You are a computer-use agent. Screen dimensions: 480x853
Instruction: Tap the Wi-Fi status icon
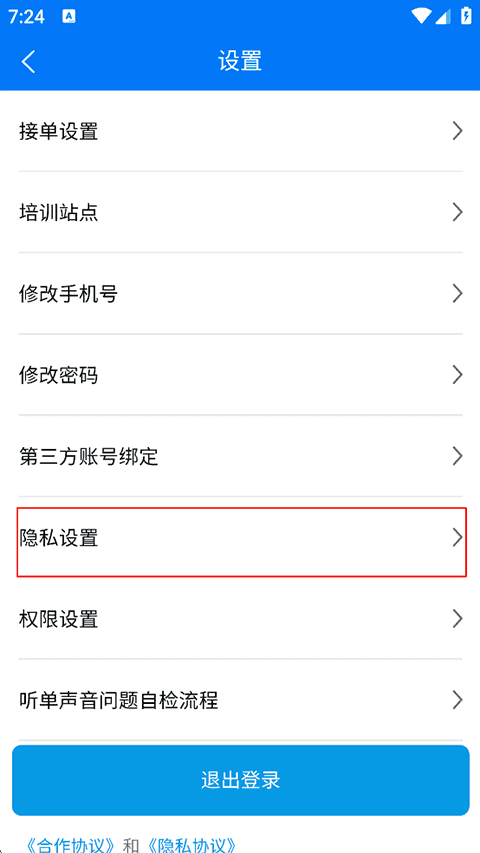421,16
